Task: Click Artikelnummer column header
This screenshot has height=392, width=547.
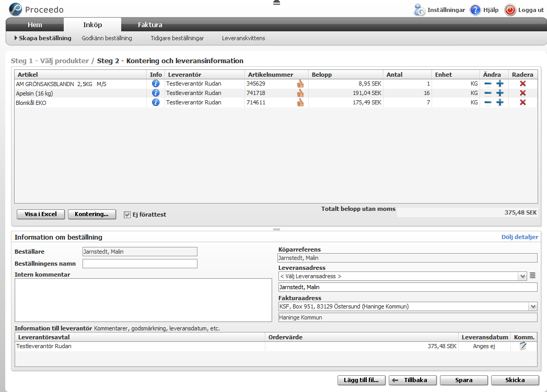Action: (x=277, y=75)
